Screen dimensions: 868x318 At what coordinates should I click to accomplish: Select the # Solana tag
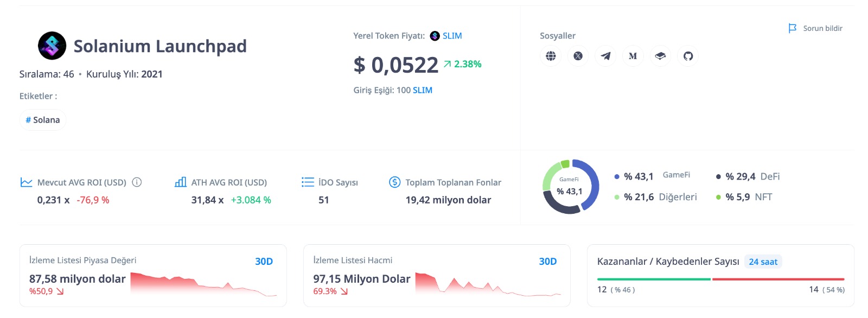pos(43,120)
